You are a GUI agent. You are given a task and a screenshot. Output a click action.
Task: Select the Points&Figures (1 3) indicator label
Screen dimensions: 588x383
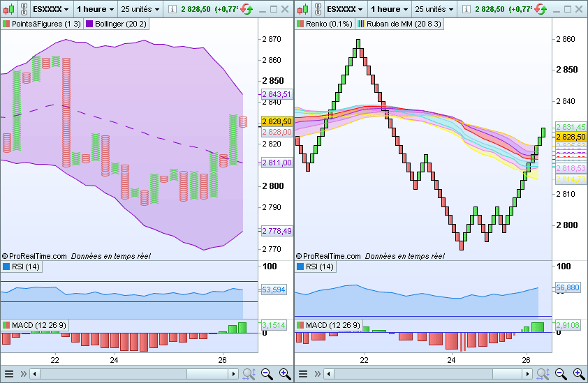point(41,23)
